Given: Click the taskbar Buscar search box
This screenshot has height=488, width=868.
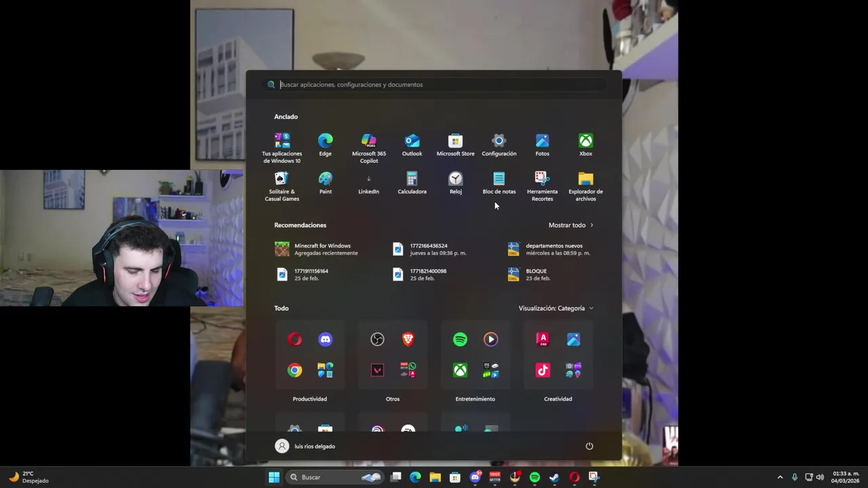Looking at the screenshot, I should (x=335, y=477).
